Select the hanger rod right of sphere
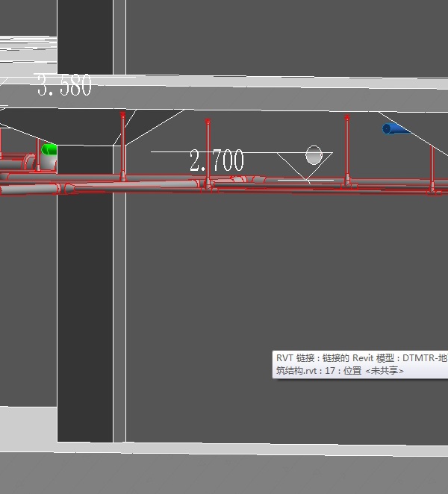The width and height of the screenshot is (448, 494). pos(347,149)
